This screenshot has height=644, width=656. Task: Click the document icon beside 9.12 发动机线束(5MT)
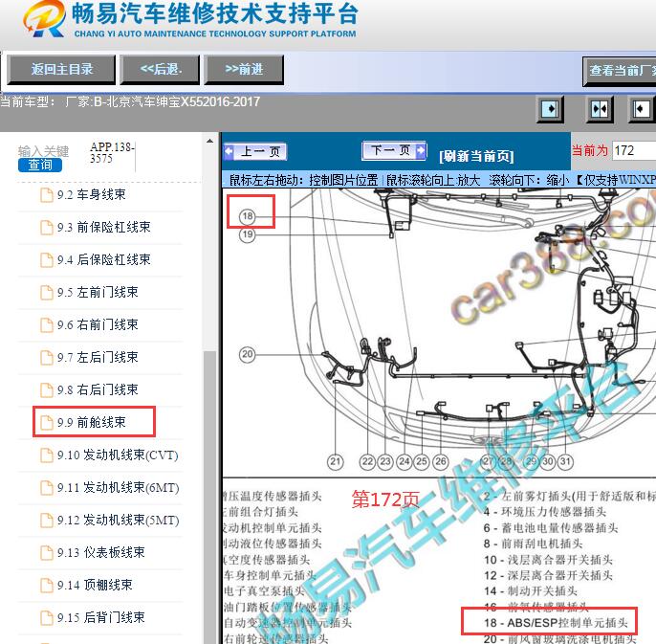point(47,521)
